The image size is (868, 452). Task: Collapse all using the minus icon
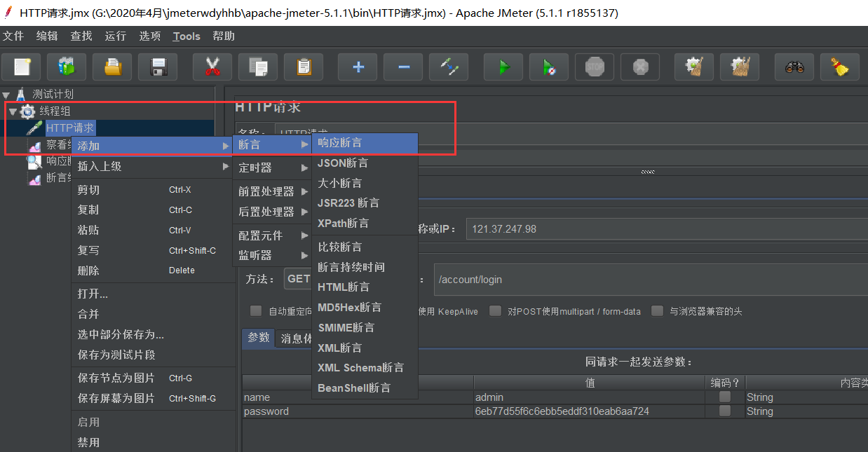point(403,67)
